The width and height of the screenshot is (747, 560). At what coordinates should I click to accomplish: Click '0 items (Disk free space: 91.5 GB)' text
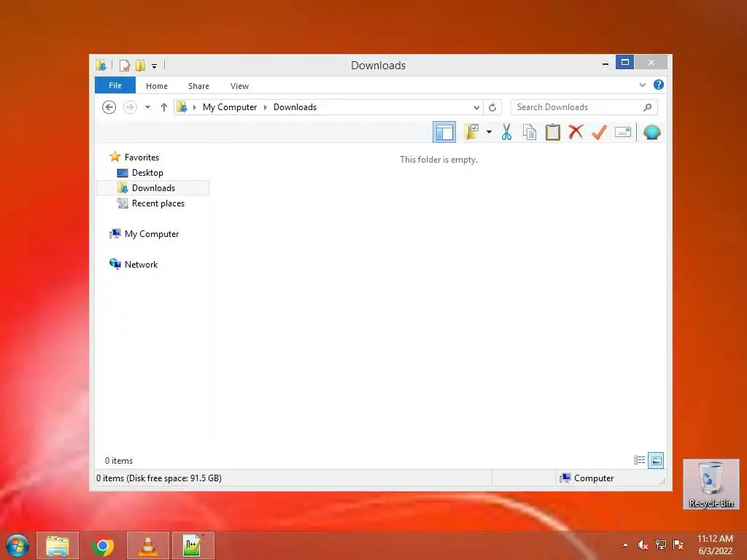[x=158, y=478]
